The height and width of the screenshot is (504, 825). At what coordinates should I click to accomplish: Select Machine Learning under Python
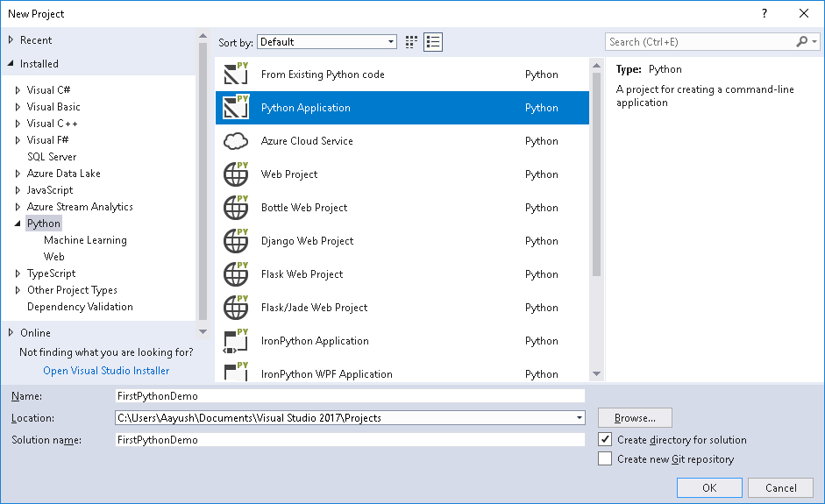85,240
